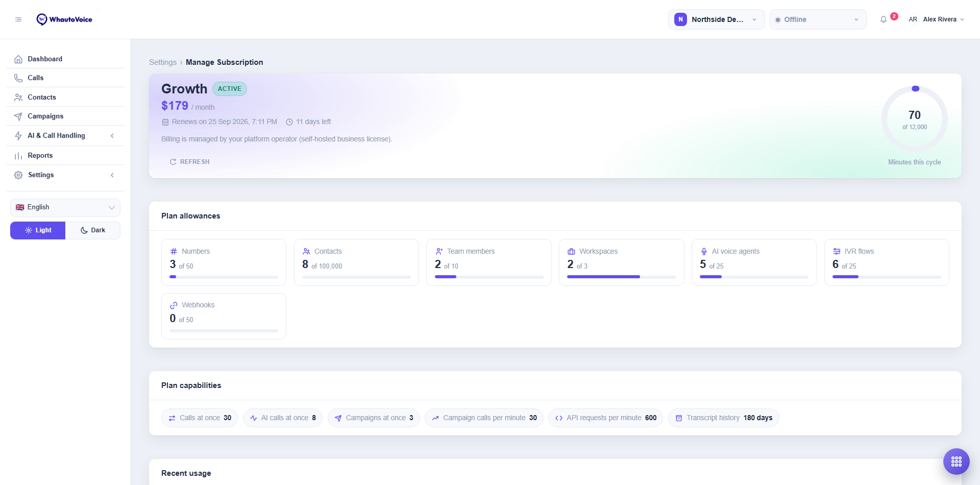Click the Reports bar chart icon
The width and height of the screenshot is (980, 485).
tap(18, 156)
